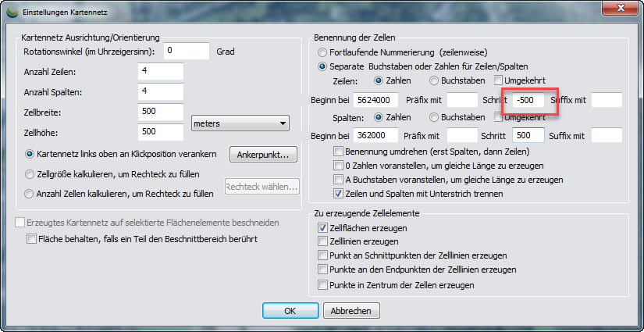The image size is (644, 332).
Task: Enable A Buchstaben voranstellen checkbox
Action: pyautogui.click(x=338, y=180)
